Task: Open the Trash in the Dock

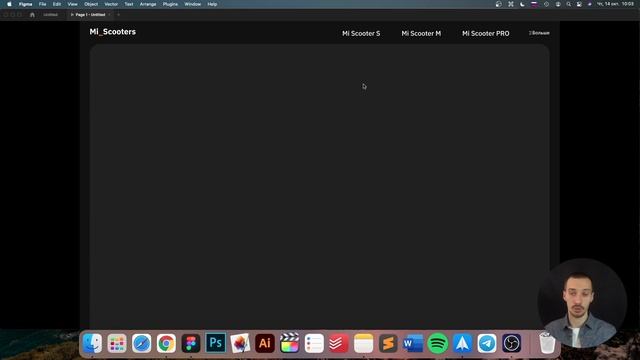Action: coord(547,343)
